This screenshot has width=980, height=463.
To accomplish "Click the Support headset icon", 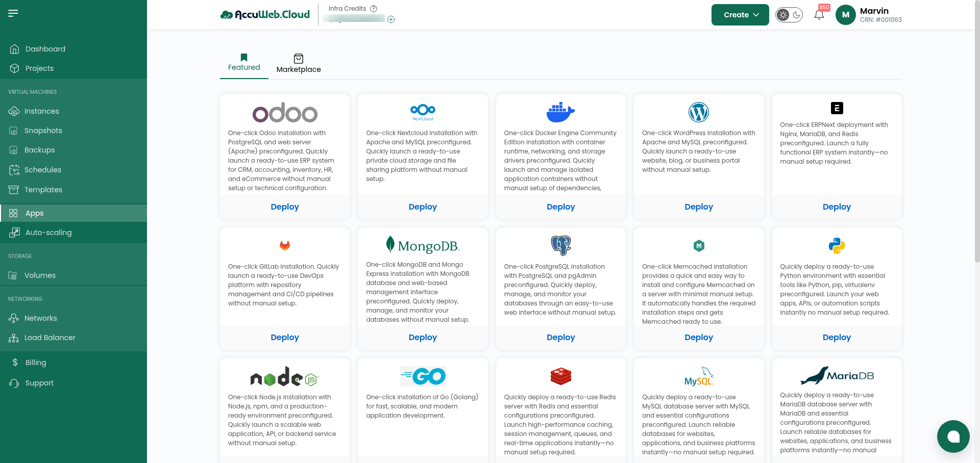I will point(14,383).
